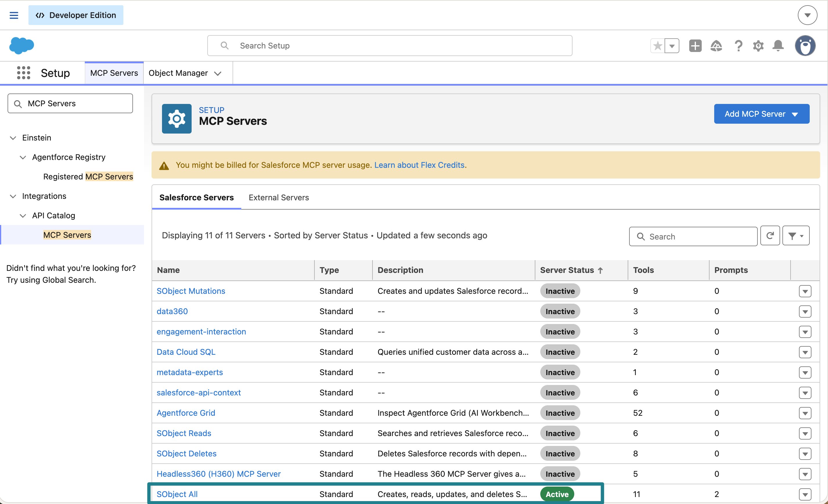Click the MCP Servers gear header icon
828x504 pixels.
click(177, 119)
